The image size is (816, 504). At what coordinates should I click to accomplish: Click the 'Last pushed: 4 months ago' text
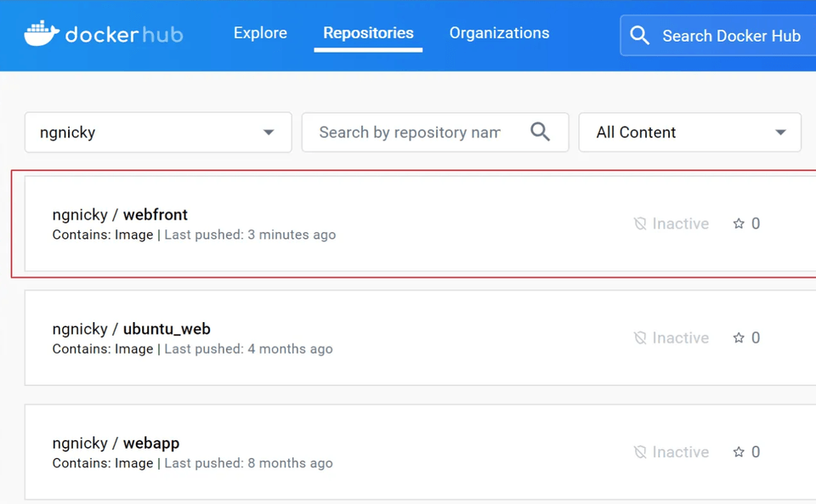tap(249, 349)
